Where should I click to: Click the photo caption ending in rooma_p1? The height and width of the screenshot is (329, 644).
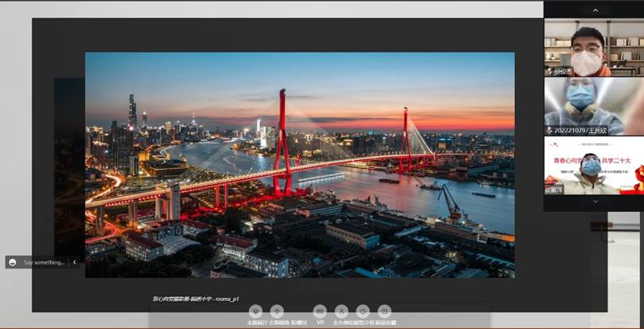(x=196, y=299)
